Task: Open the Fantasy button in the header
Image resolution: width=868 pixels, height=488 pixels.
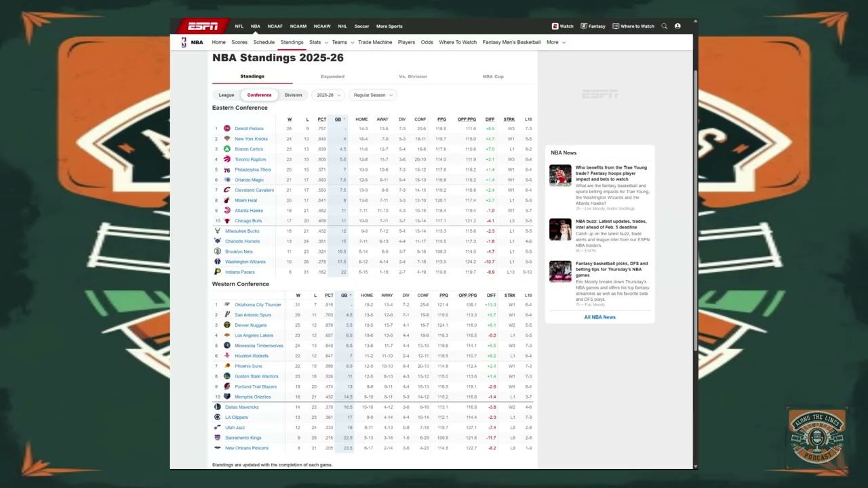Action: pyautogui.click(x=593, y=26)
